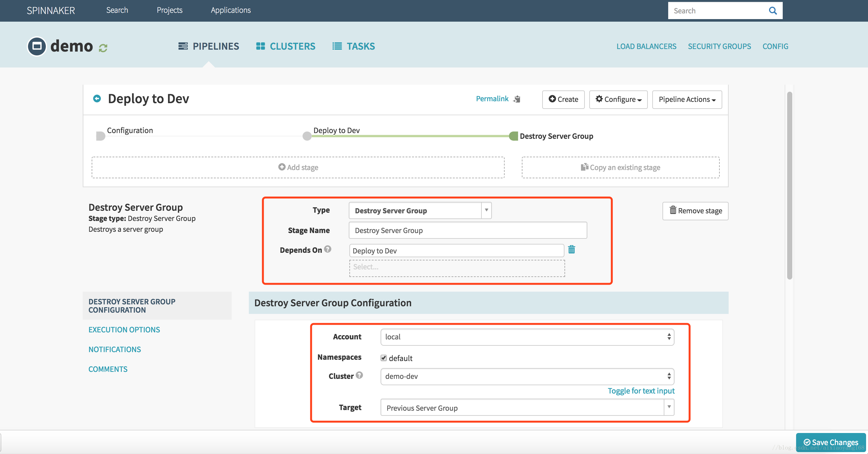Switch to the CLUSTERS tab
This screenshot has height=454, width=868.
coord(286,46)
